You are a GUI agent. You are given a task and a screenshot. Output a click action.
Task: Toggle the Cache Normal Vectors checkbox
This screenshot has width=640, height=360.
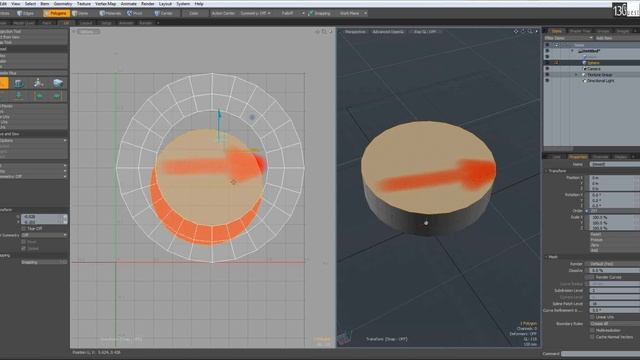point(592,337)
